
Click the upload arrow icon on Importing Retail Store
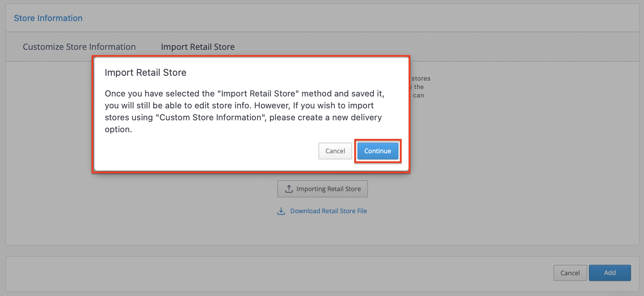tap(289, 189)
